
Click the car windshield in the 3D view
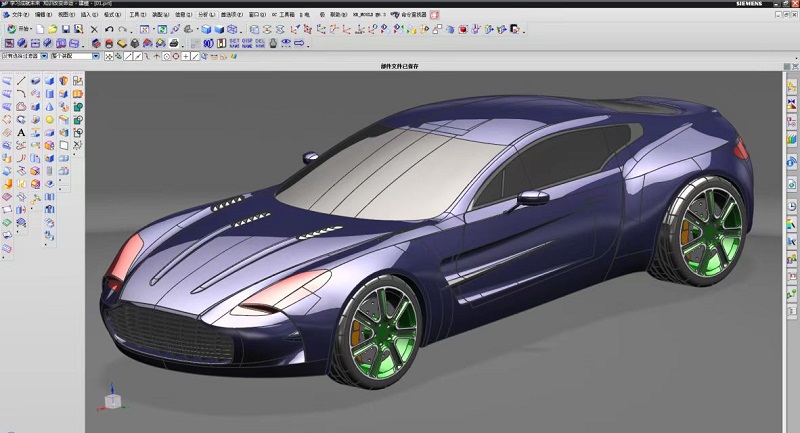(x=390, y=173)
